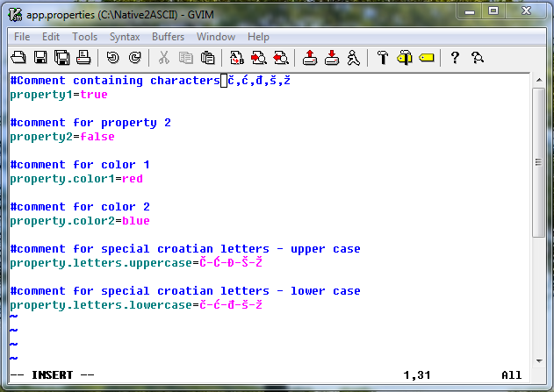Viewport: 554px width, 392px height.
Task: Click the 'All' scroll position indicator
Action: point(512,375)
